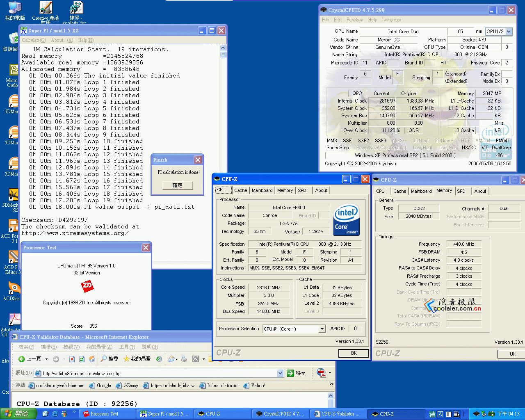Open the Edit icon dropdown arrow in IE toolbar
This screenshot has height=420, width=525.
click(203, 359)
